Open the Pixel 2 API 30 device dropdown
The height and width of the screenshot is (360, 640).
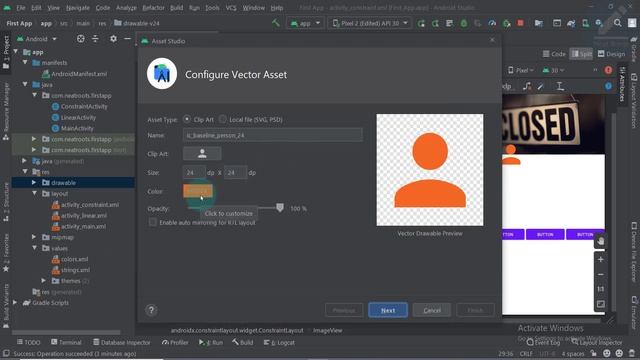(x=370, y=23)
